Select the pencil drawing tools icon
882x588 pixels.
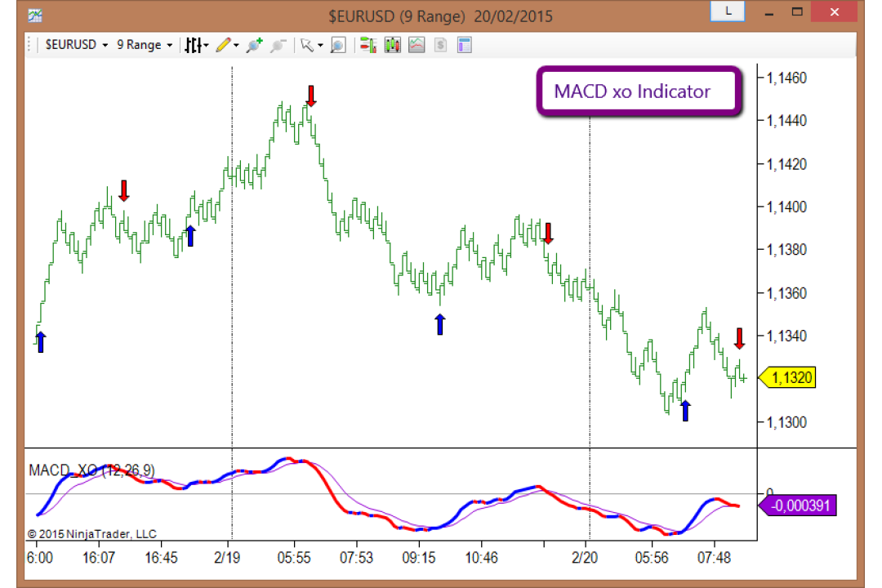click(223, 45)
